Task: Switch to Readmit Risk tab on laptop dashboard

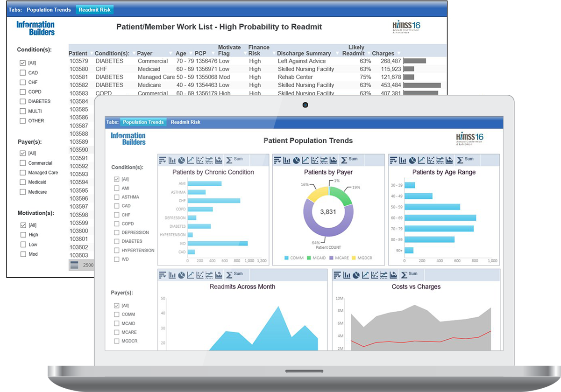Action: [x=185, y=122]
